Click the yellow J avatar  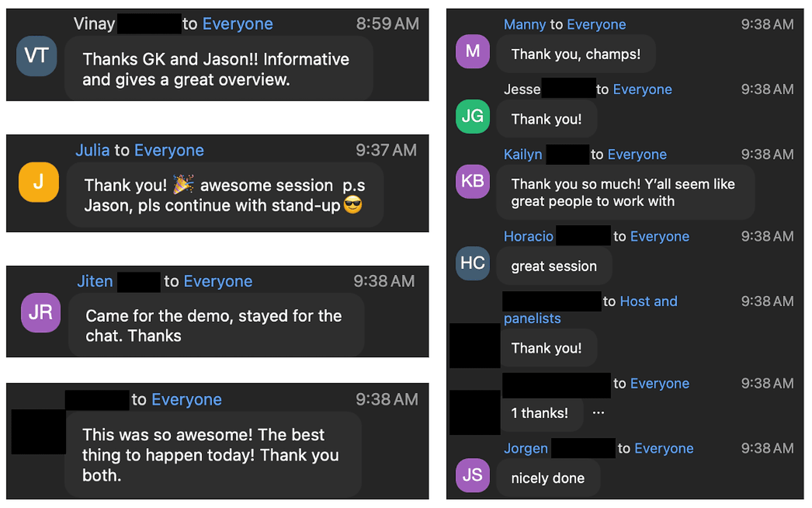(39, 182)
